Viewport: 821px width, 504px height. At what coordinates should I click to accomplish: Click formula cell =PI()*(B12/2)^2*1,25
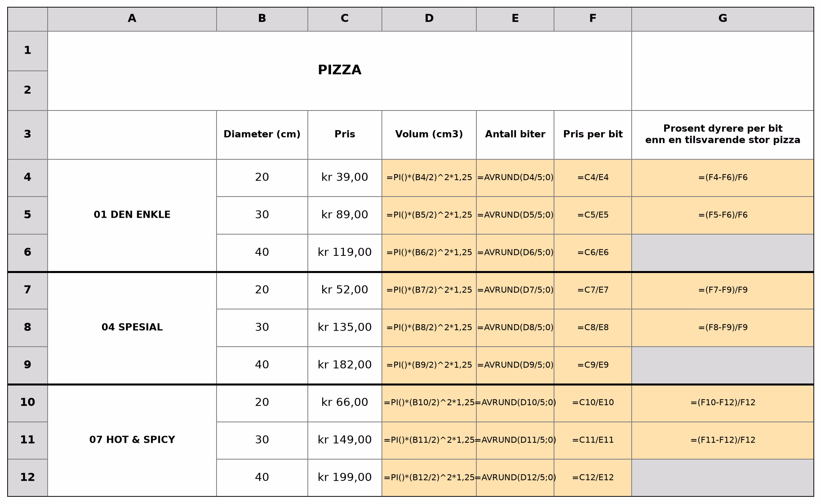(x=429, y=478)
